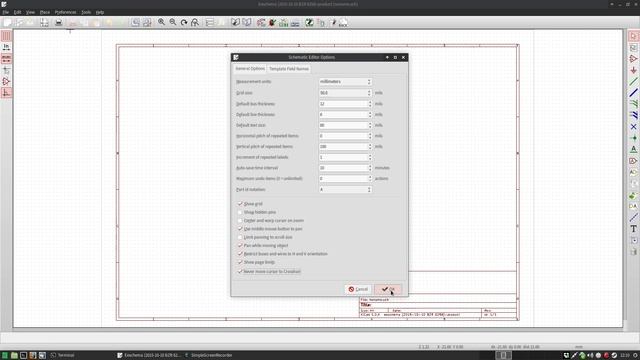Open the Measurement units dropdown

[x=345, y=82]
